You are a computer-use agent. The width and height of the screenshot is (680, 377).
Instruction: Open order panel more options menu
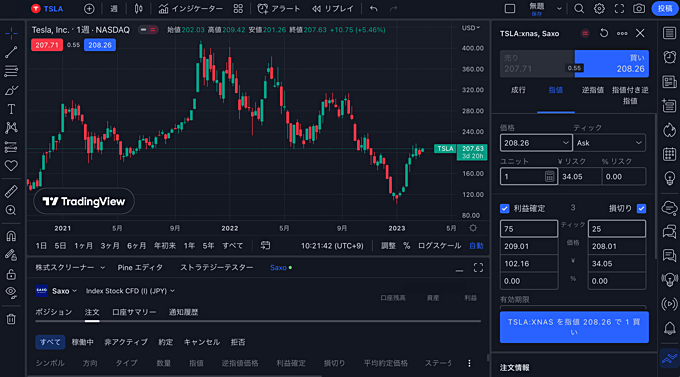[x=622, y=33]
